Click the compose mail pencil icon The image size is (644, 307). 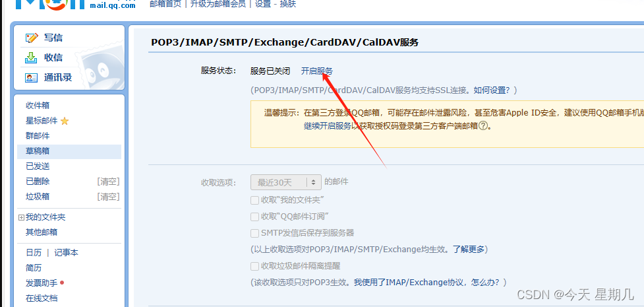[32, 38]
